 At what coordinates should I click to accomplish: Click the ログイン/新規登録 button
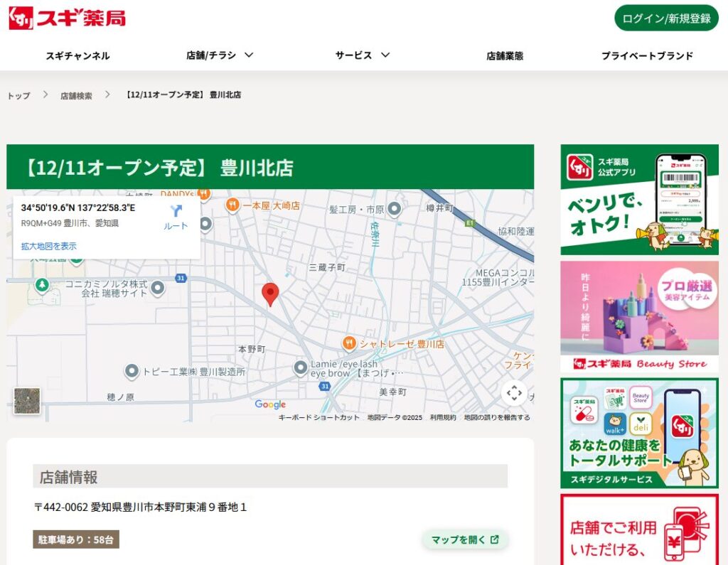coord(666,18)
